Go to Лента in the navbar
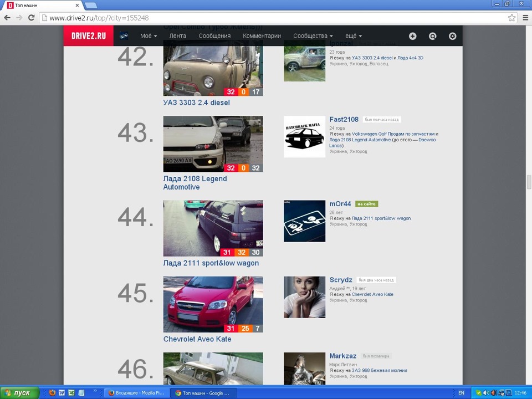The height and width of the screenshot is (399, 532). click(177, 35)
